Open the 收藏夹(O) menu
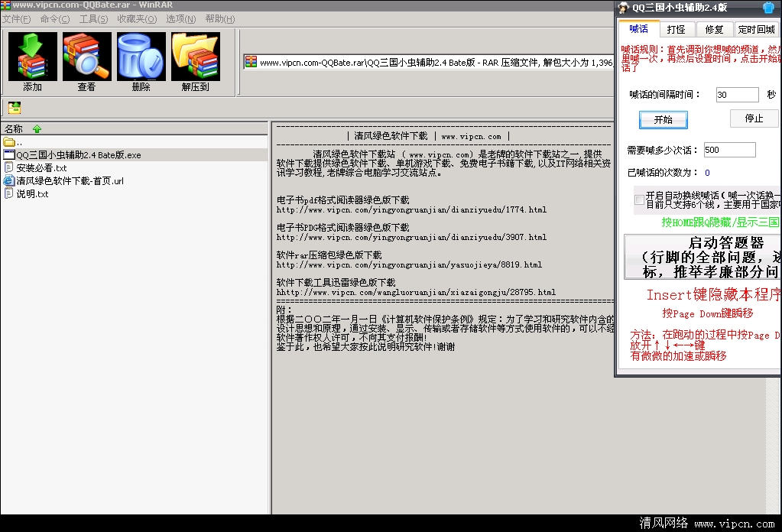The width and height of the screenshot is (782, 532). [137, 19]
